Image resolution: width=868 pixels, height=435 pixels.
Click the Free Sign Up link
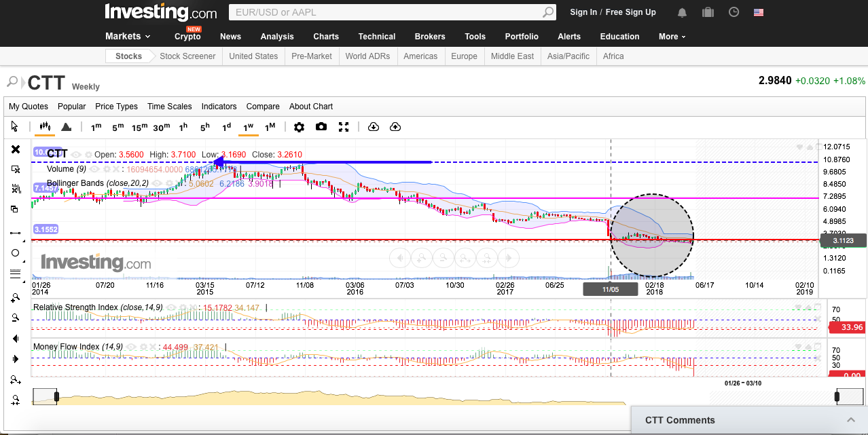coord(630,12)
